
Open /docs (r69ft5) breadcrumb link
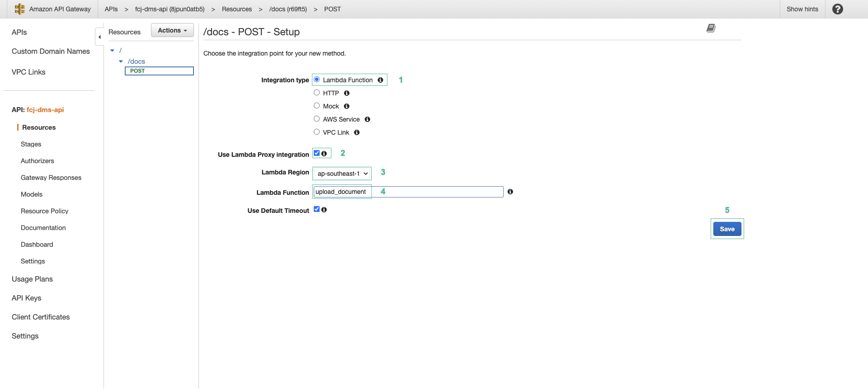(288, 9)
